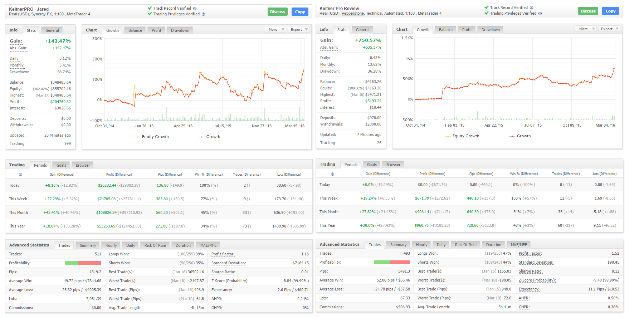Click Standard Deviation link in KeltnerPRO - Jared statistics
The height and width of the screenshot is (318, 644).
[x=229, y=263]
